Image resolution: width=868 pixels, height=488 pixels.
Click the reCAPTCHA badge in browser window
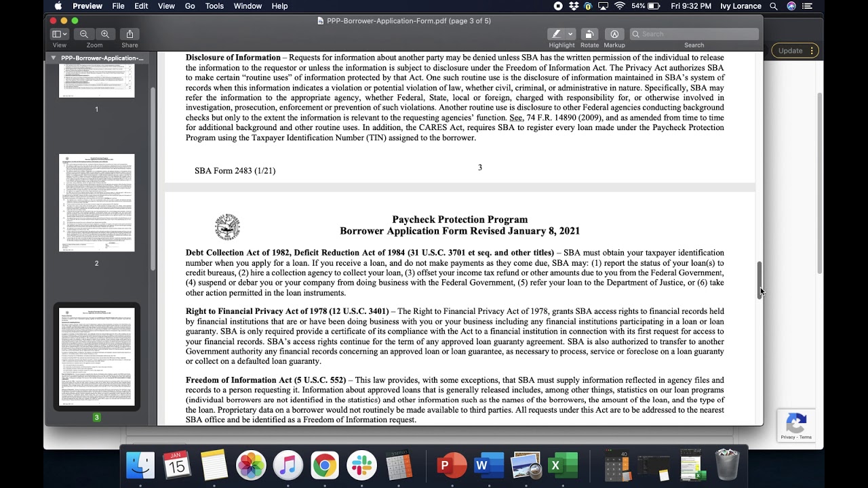[x=796, y=426]
